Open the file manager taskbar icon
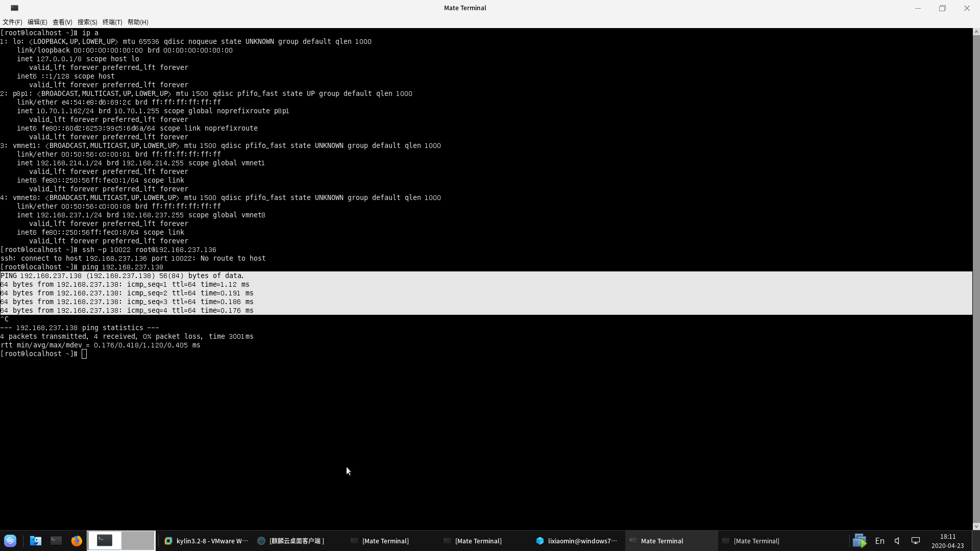Viewport: 980px width, 551px height. (35, 540)
